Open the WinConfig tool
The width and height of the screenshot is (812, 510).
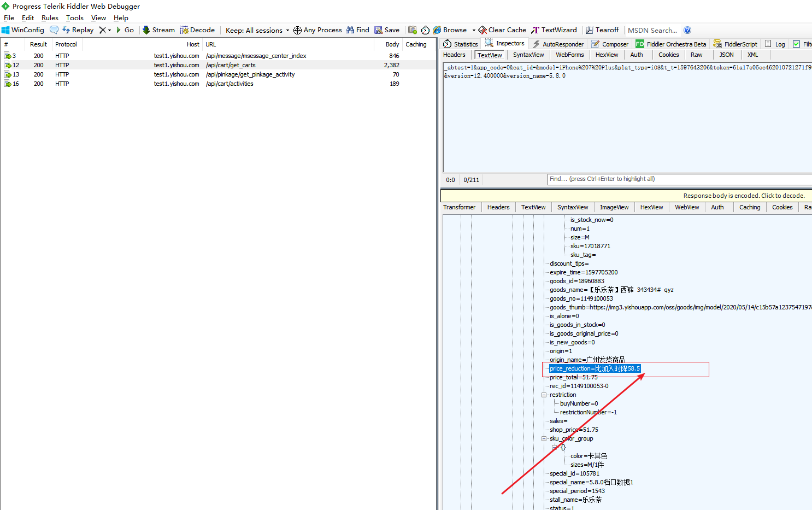23,30
